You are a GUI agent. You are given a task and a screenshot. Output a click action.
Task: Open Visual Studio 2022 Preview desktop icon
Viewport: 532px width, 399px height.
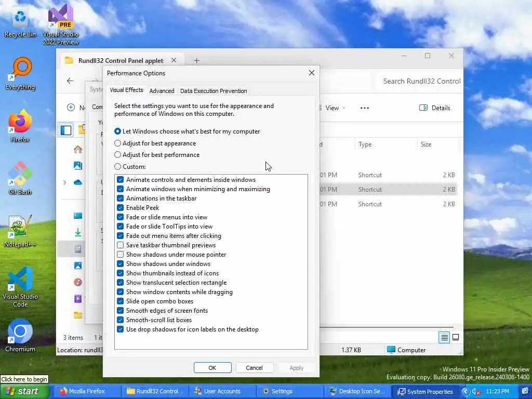pos(61,24)
